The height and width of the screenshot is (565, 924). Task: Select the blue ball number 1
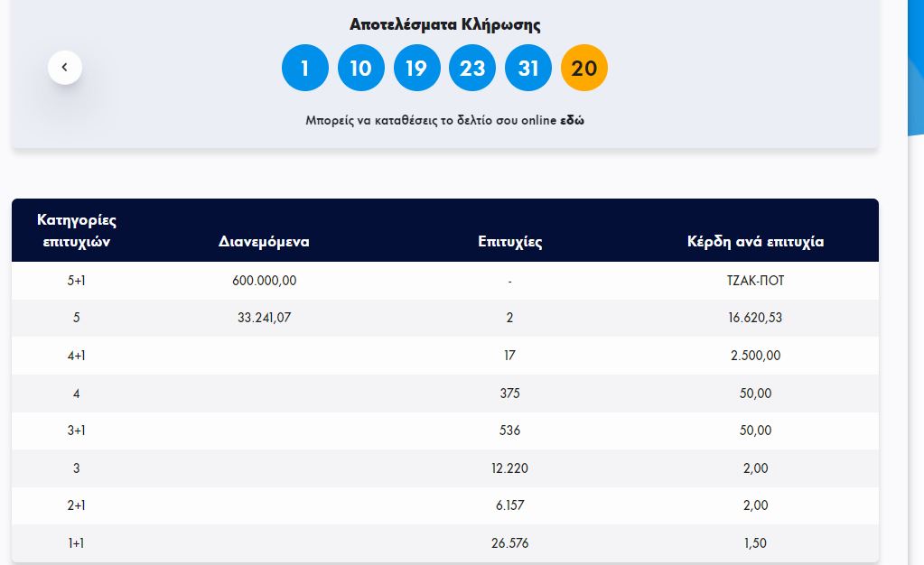304,69
